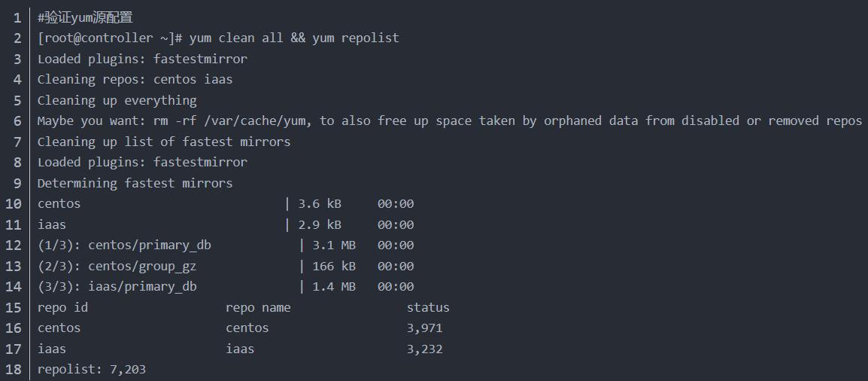Click the comment line "#验证yum源配置"
868x381 pixels.
point(85,17)
